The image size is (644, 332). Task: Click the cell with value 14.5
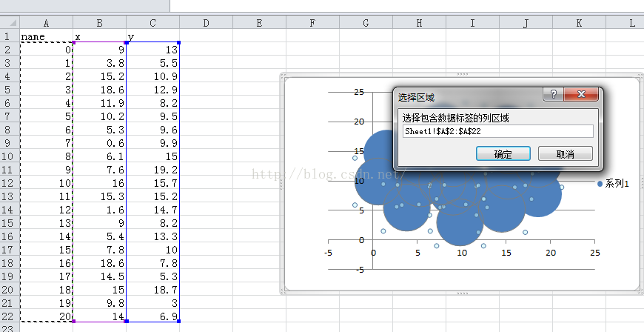[x=99, y=276]
